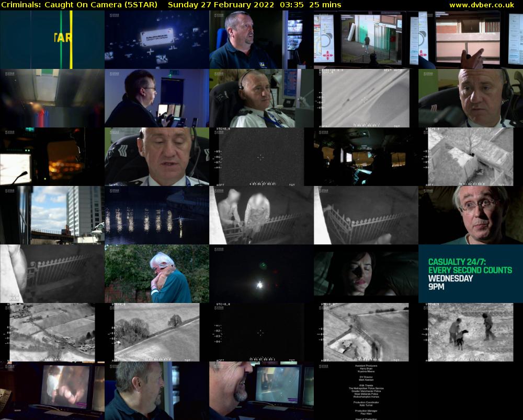Select the tower block against blue sky thumbnail
The image size is (523, 420).
click(x=52, y=215)
